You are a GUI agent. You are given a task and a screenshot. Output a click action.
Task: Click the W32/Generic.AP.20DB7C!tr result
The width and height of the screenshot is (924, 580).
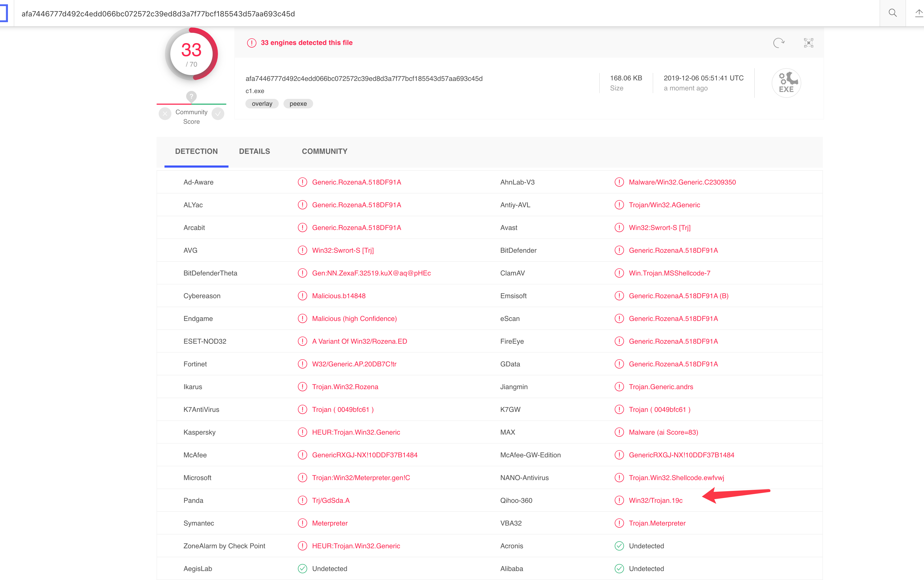(354, 364)
